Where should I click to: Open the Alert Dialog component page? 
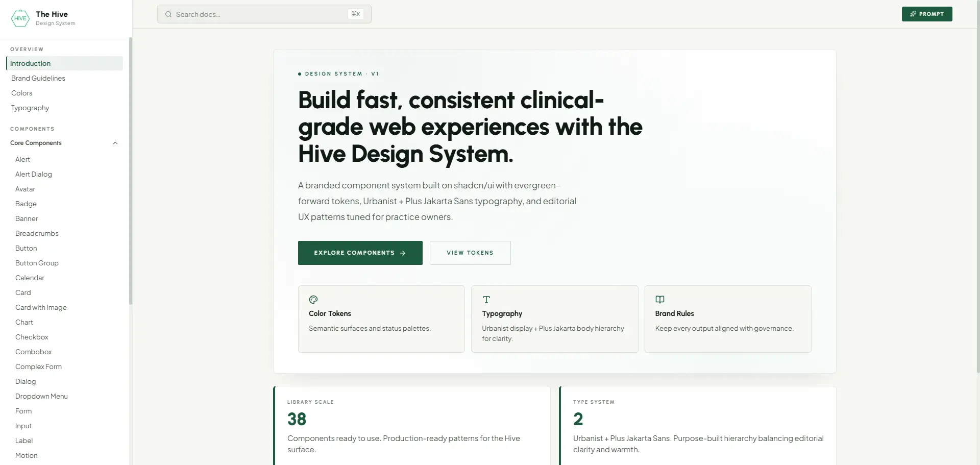34,174
